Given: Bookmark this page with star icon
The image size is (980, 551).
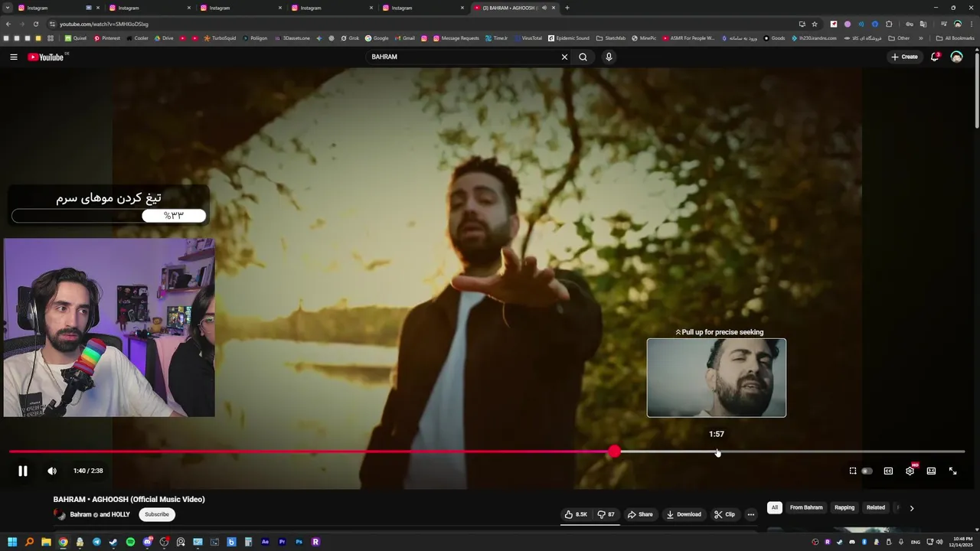Looking at the screenshot, I should pos(815,24).
